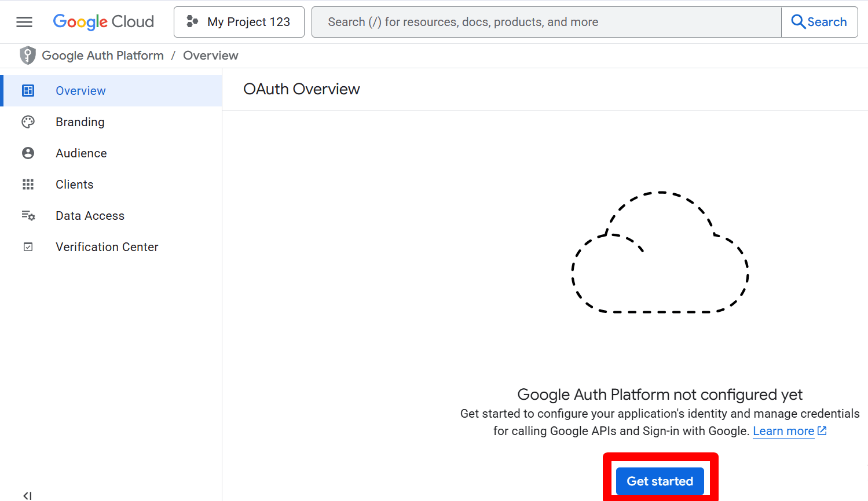The height and width of the screenshot is (501, 868).
Task: Click the Search button with magnifier
Action: coord(819,22)
